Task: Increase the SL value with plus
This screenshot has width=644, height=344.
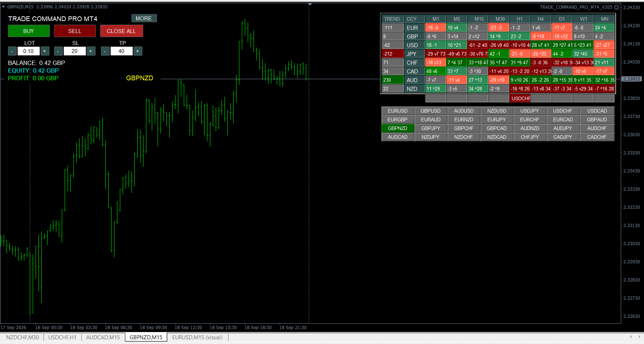Action: [91, 51]
